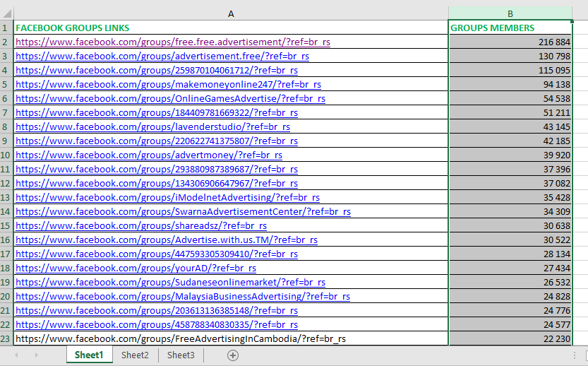Select the cell with value 30 522

tap(510, 240)
